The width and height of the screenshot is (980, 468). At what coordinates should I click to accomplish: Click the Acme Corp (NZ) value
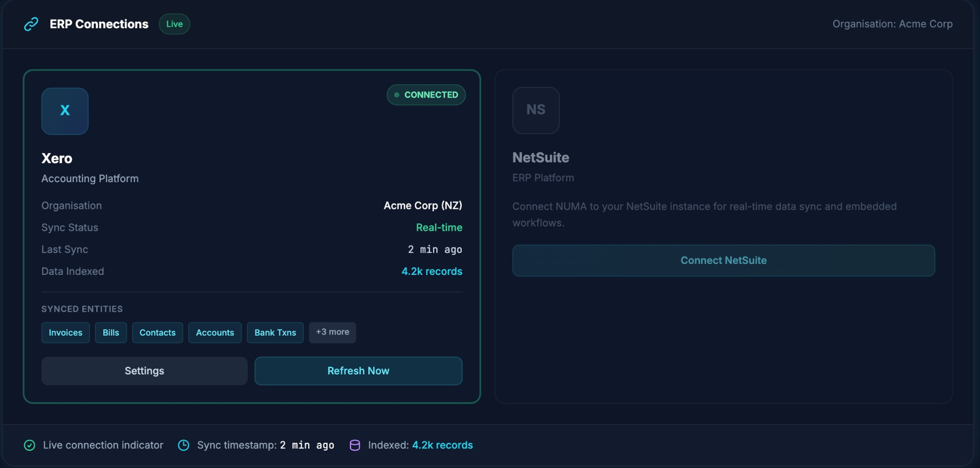423,206
